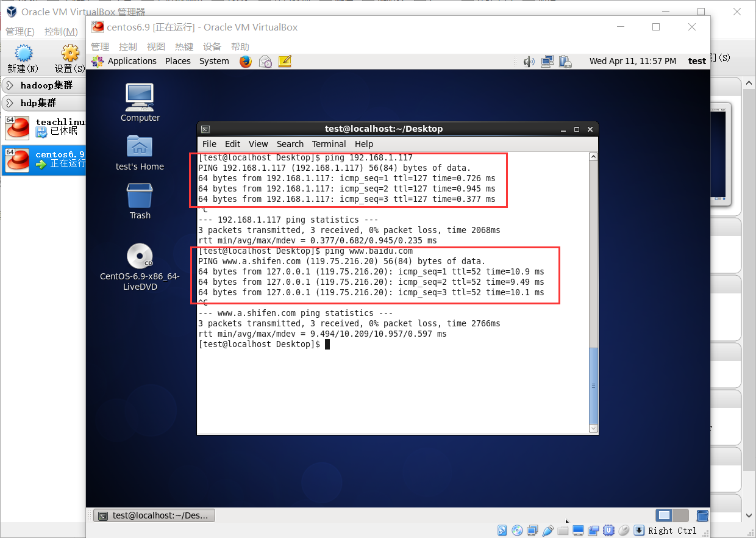This screenshot has height=538, width=756.
Task: Click the CPU virtualization status icon
Action: point(608,530)
